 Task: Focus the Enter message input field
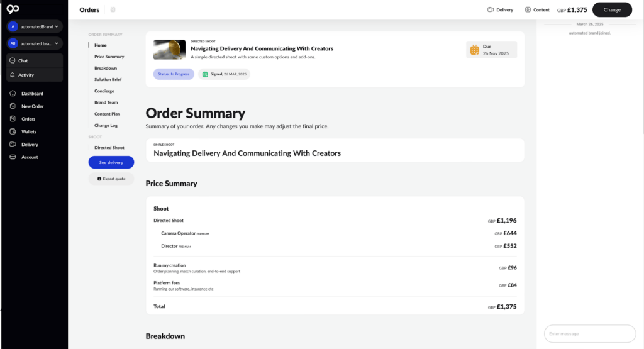[x=589, y=334]
